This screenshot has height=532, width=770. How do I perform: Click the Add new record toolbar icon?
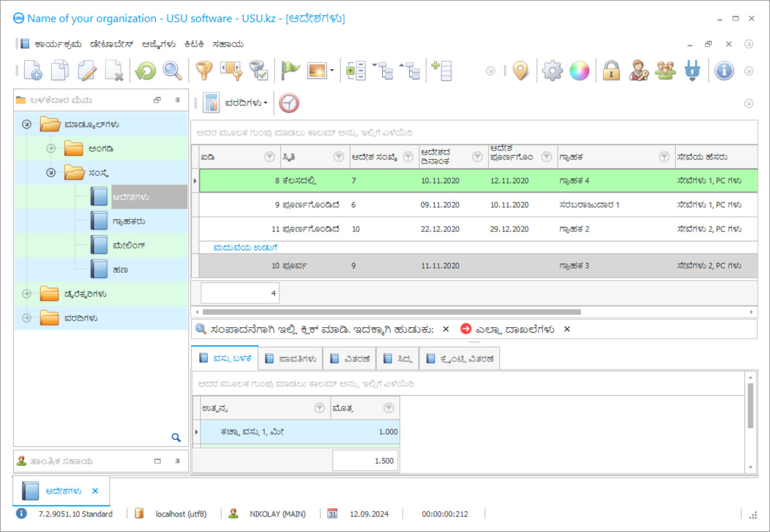click(x=32, y=71)
